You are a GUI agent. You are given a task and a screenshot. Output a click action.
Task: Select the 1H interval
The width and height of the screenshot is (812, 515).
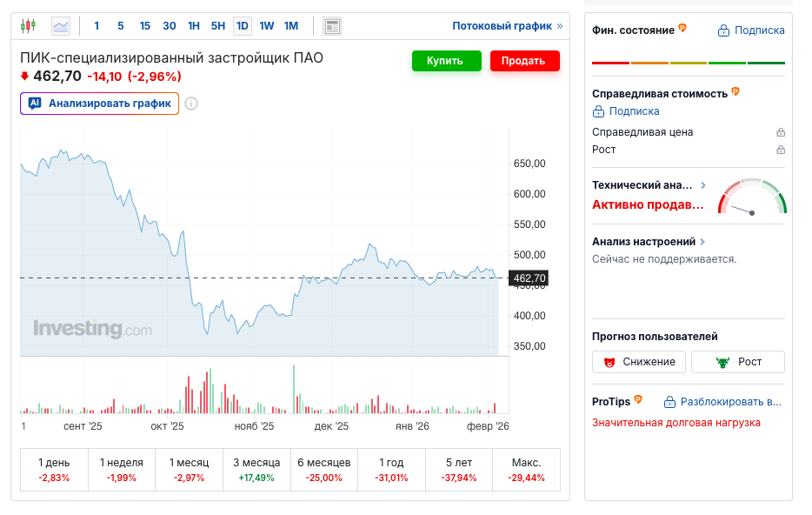(194, 26)
